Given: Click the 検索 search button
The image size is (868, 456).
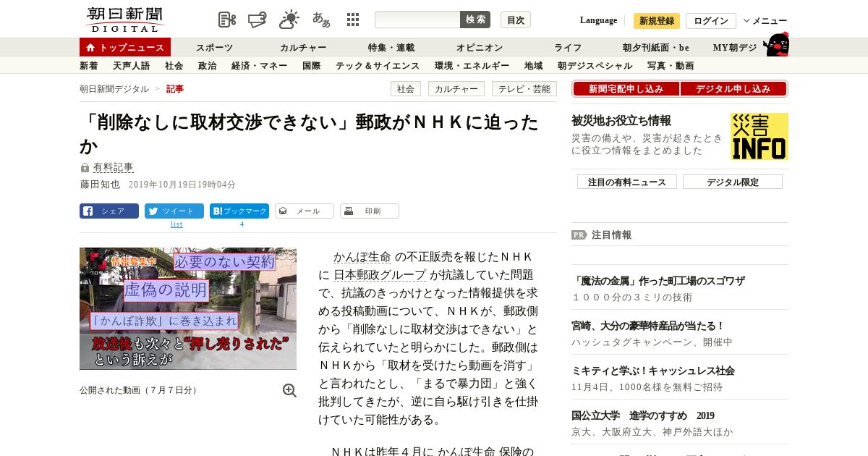Looking at the screenshot, I should 475,20.
